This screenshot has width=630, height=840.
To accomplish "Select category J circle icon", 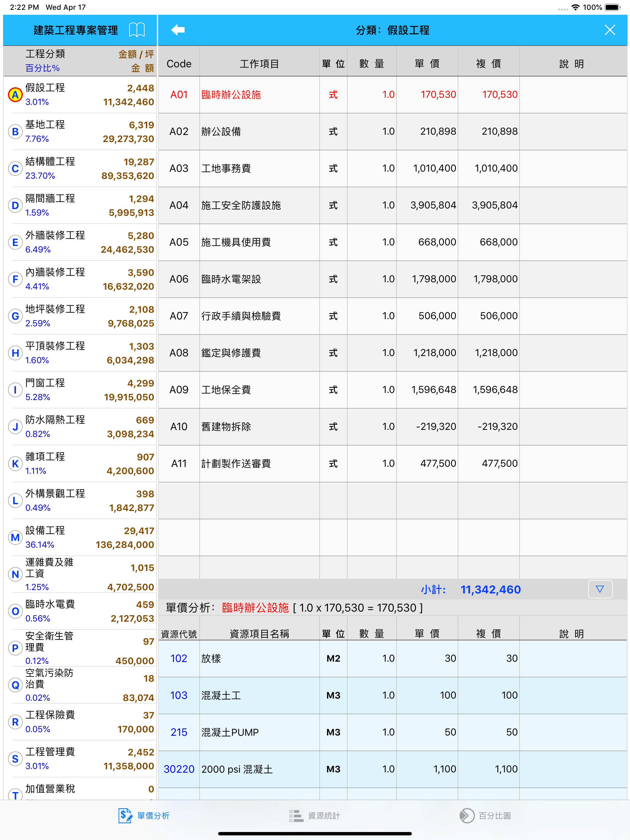I will [15, 427].
